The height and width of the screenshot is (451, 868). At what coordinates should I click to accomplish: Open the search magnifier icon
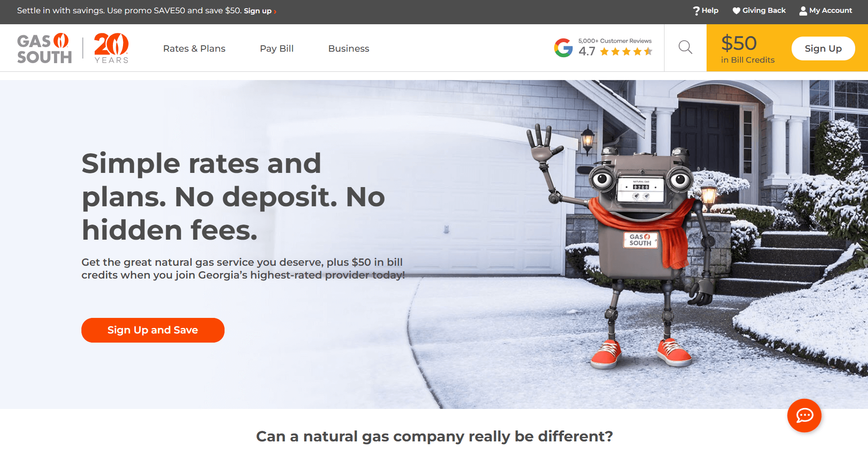point(685,47)
